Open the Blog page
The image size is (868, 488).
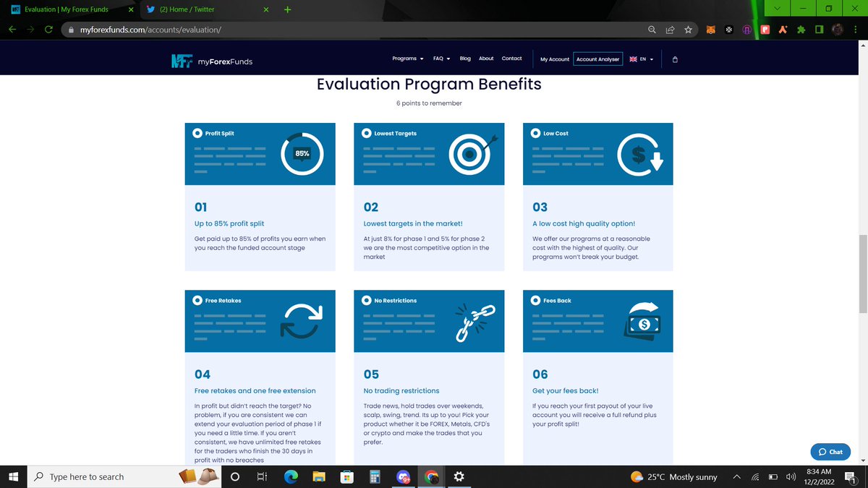[x=465, y=59]
